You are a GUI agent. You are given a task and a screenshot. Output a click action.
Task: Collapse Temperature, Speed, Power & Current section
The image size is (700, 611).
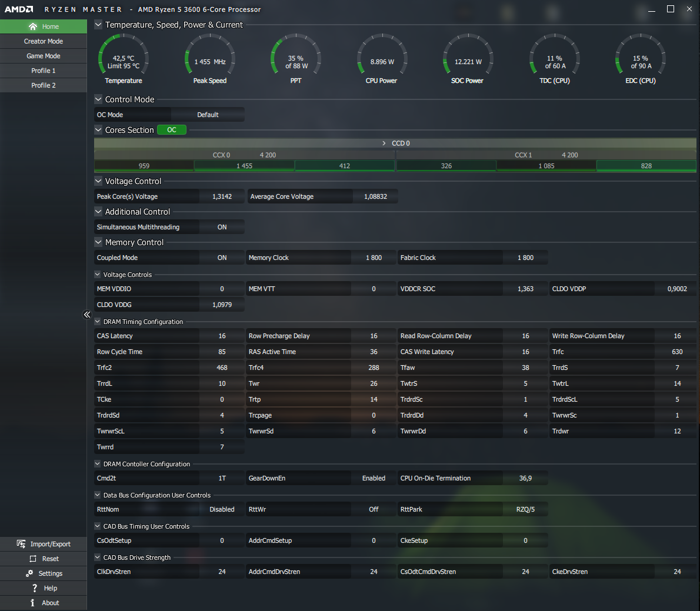coord(98,25)
